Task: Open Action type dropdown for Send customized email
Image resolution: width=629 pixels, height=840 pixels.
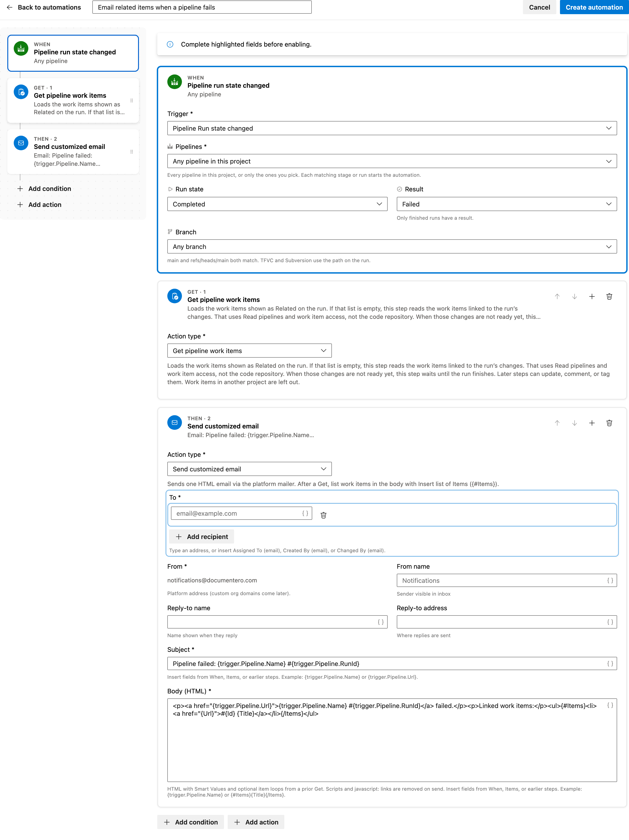Action: 249,469
